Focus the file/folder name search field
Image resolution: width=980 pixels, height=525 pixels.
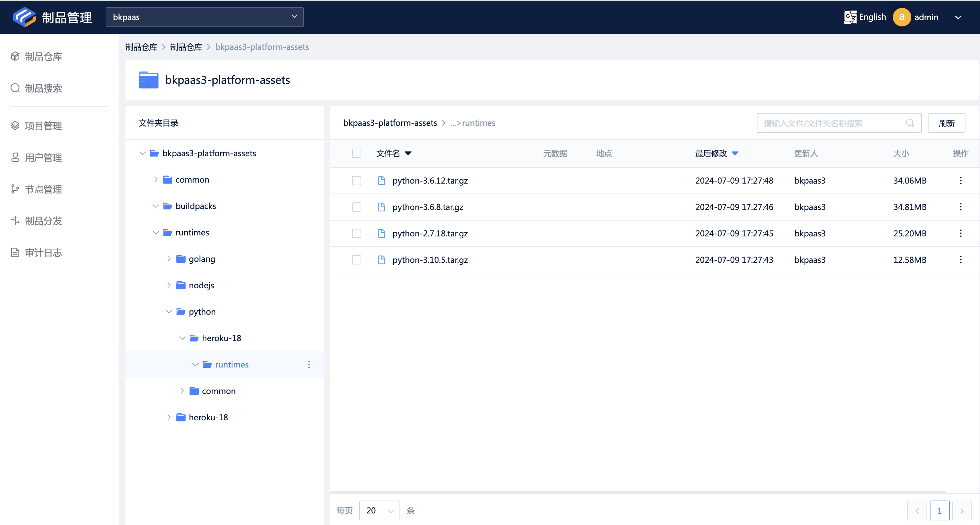(829, 123)
